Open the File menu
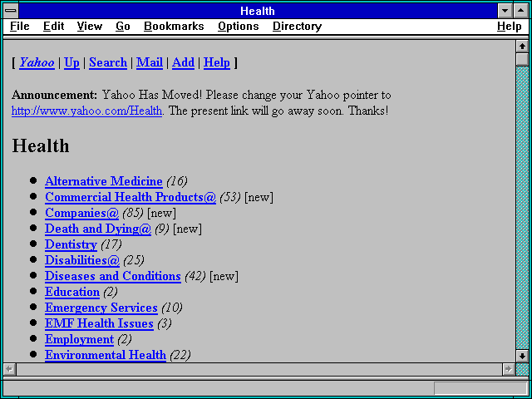This screenshot has height=399, width=532. (x=20, y=27)
